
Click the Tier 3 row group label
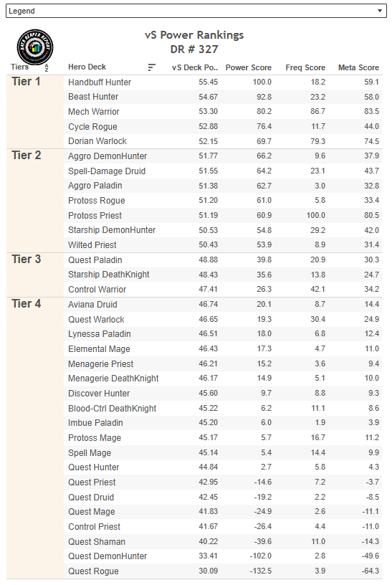tap(26, 260)
